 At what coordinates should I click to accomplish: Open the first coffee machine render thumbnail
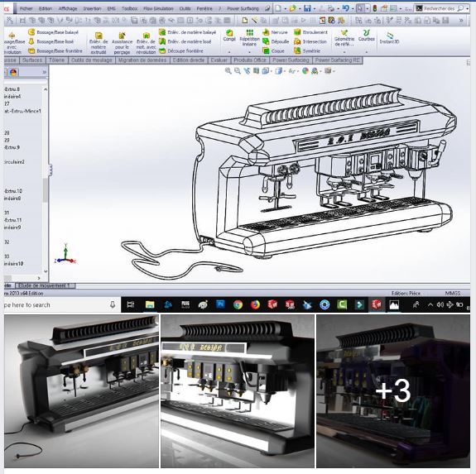point(81,391)
